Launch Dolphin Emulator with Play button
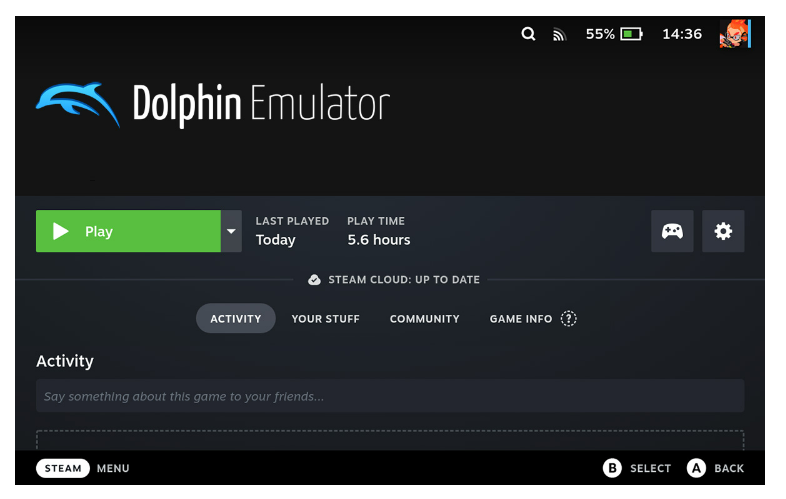 point(128,231)
